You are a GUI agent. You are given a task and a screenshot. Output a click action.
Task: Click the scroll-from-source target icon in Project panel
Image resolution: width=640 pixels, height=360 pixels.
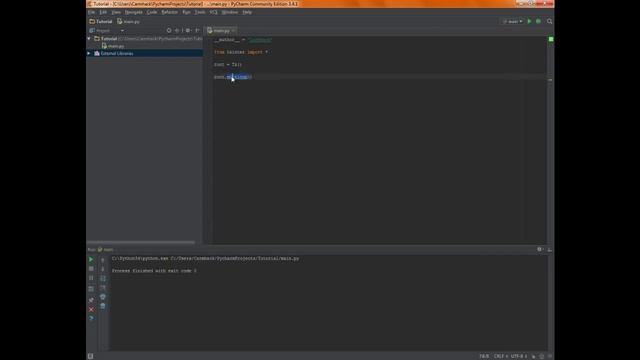[x=169, y=31]
